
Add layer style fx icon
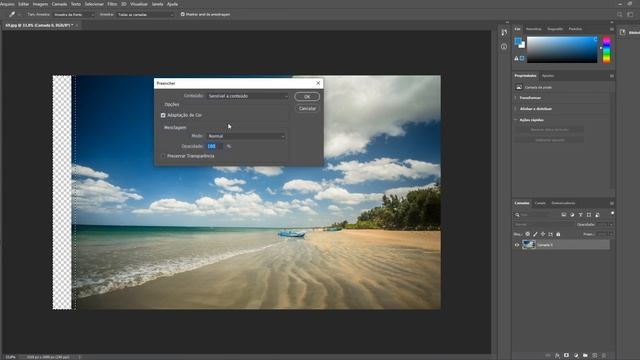557,356
